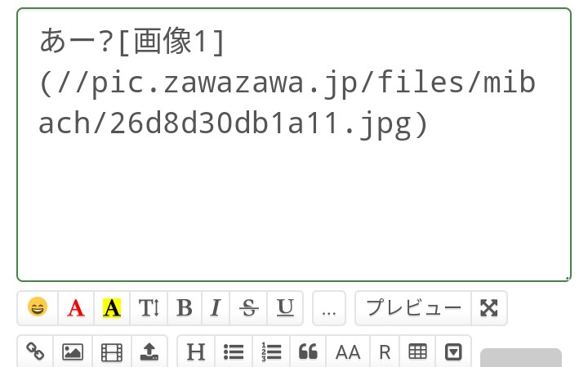Insert bulleted list
Viewport: 588px width, 367px height.
pyautogui.click(x=234, y=351)
